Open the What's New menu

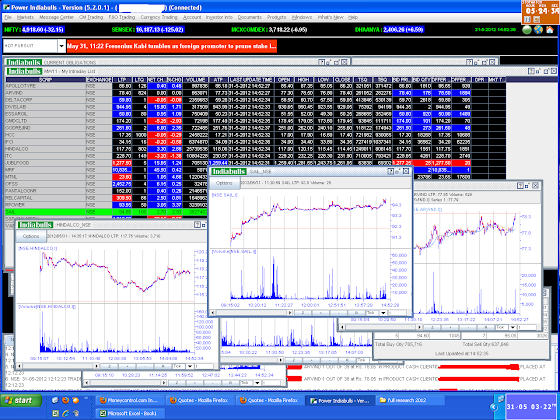[330, 17]
